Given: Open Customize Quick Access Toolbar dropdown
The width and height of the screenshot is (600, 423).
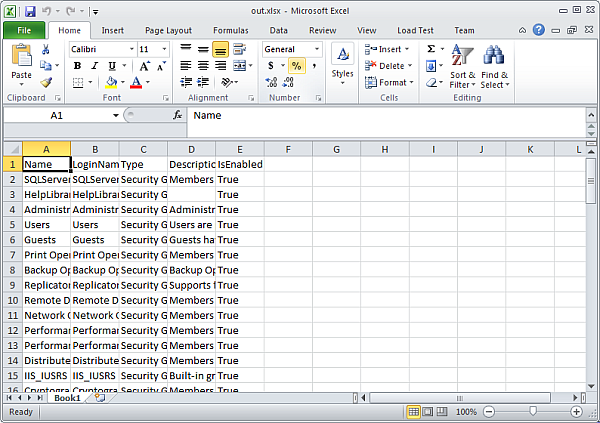Looking at the screenshot, I should point(96,12).
